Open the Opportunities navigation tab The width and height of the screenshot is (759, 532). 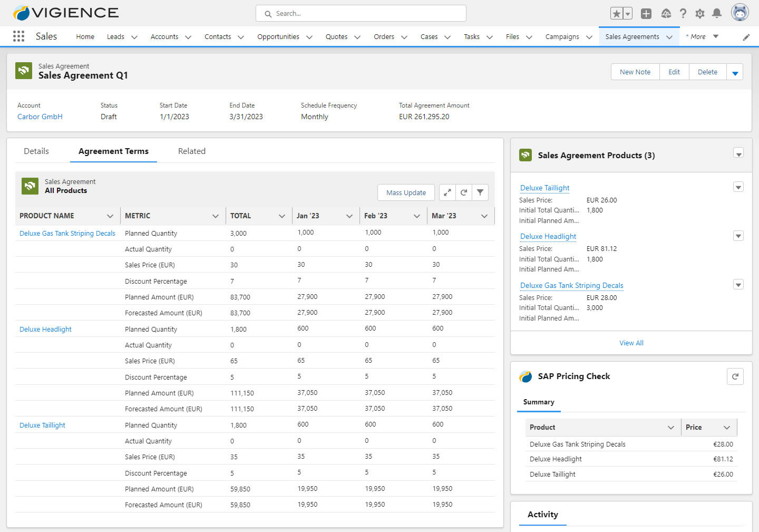point(278,37)
